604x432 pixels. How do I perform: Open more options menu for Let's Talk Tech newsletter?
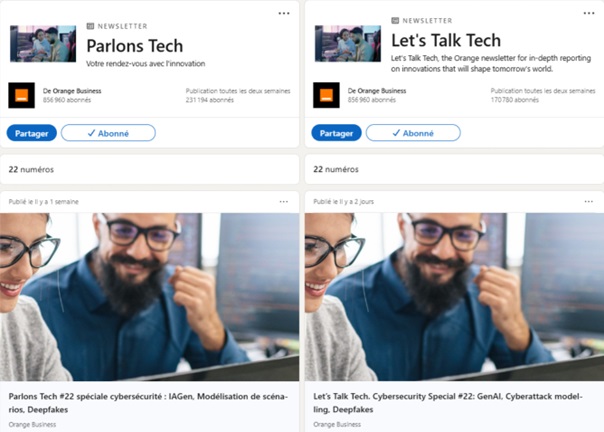[x=589, y=13]
